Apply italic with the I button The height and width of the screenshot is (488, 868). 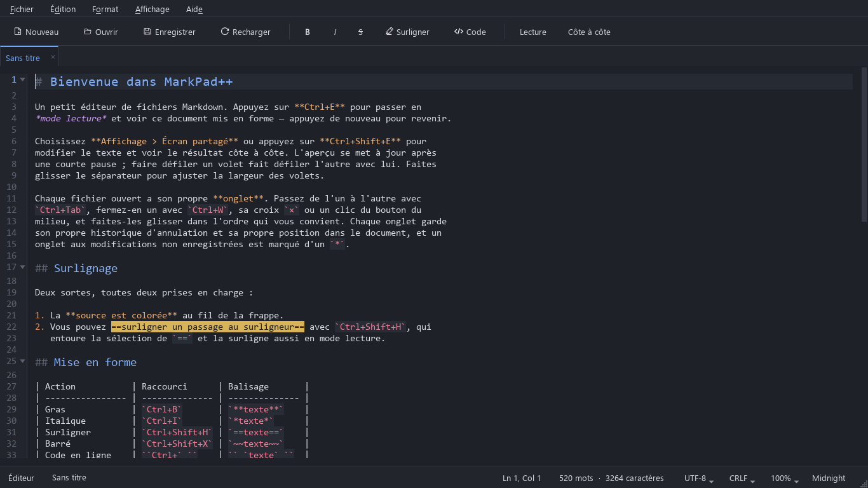click(335, 32)
